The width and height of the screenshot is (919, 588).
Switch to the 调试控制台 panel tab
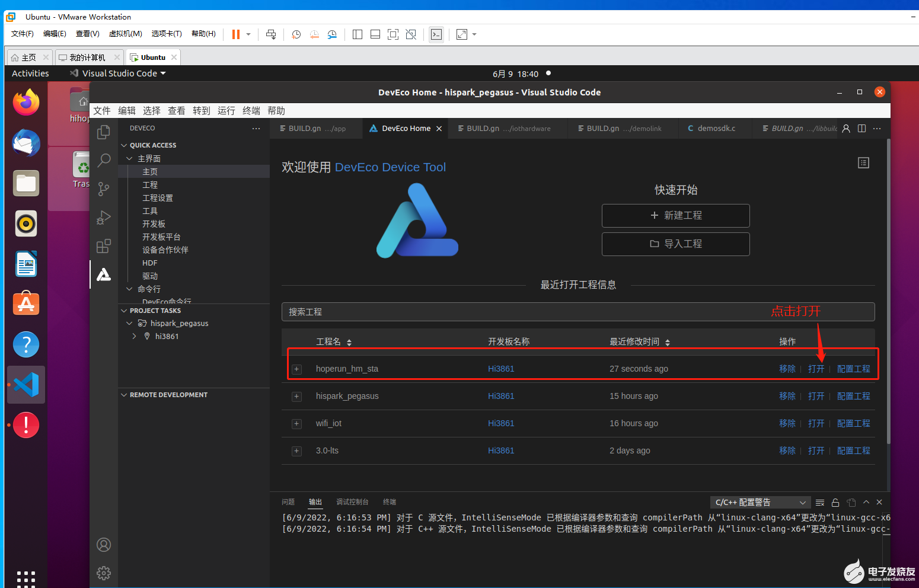pyautogui.click(x=352, y=502)
